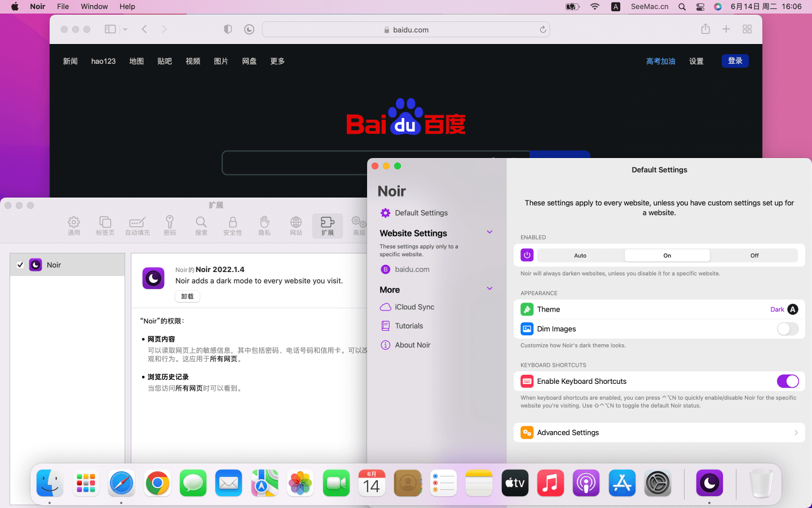Image resolution: width=812 pixels, height=508 pixels.
Task: Open Photos from the Dock
Action: pyautogui.click(x=301, y=483)
